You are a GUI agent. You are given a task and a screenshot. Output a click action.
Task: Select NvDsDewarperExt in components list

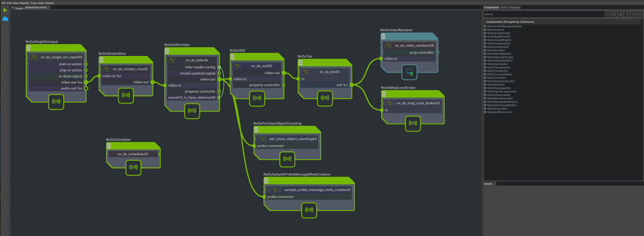click(498, 88)
